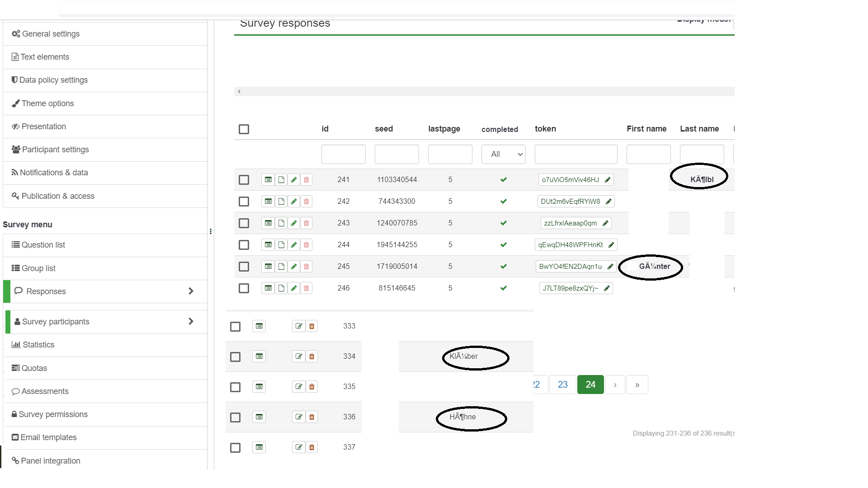Delete response 244 using the trash icon
The image size is (868, 488).
[307, 244]
